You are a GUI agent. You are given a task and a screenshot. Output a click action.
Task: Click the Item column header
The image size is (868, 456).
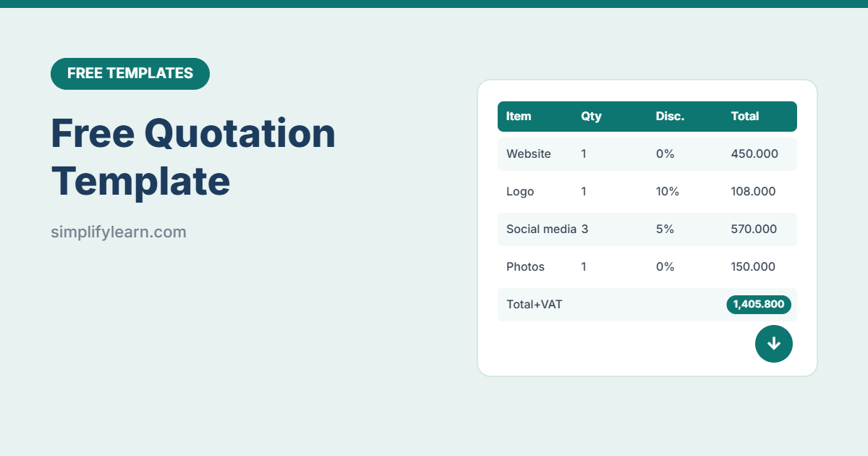(x=519, y=117)
